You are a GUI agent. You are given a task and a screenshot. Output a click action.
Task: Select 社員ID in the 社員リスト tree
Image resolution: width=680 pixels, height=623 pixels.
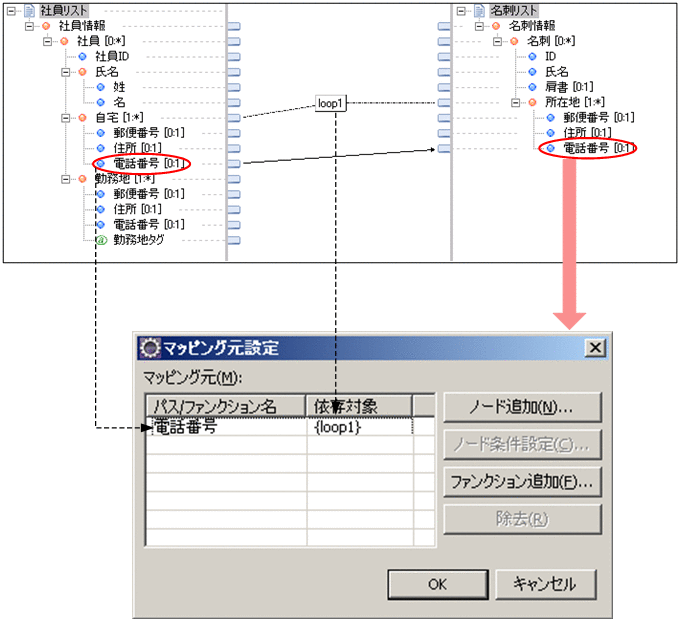coord(112,56)
